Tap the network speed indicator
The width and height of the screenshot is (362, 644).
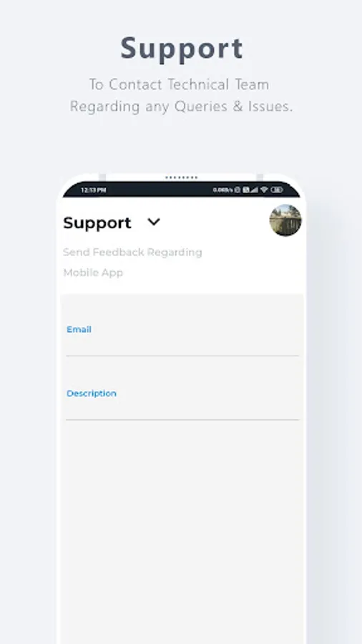tap(223, 190)
